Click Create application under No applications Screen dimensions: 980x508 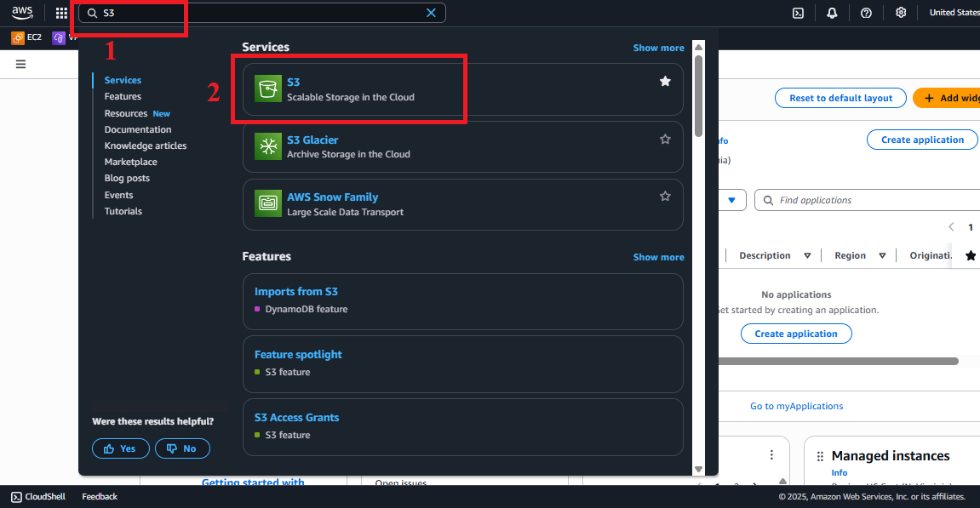(x=796, y=334)
